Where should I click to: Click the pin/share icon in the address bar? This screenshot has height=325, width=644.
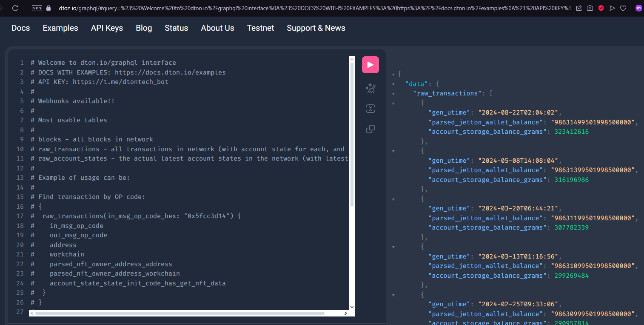[x=579, y=7]
